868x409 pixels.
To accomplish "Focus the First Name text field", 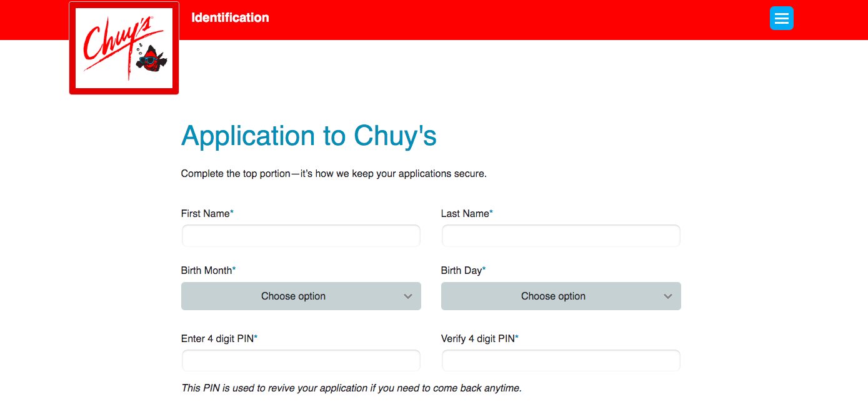I will [301, 236].
